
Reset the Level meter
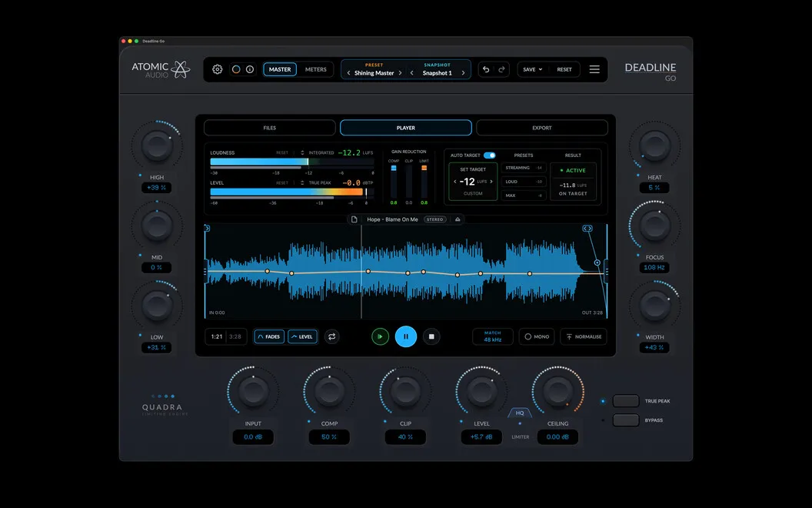[x=282, y=183]
